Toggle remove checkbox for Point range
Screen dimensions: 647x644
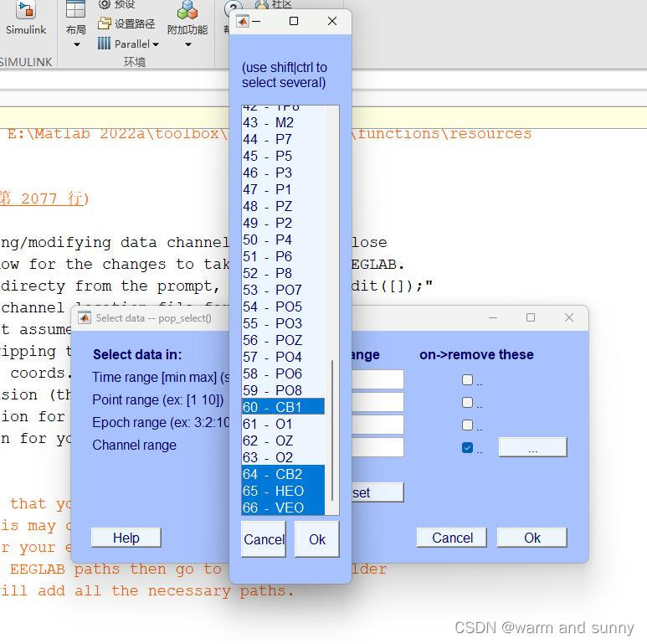467,402
